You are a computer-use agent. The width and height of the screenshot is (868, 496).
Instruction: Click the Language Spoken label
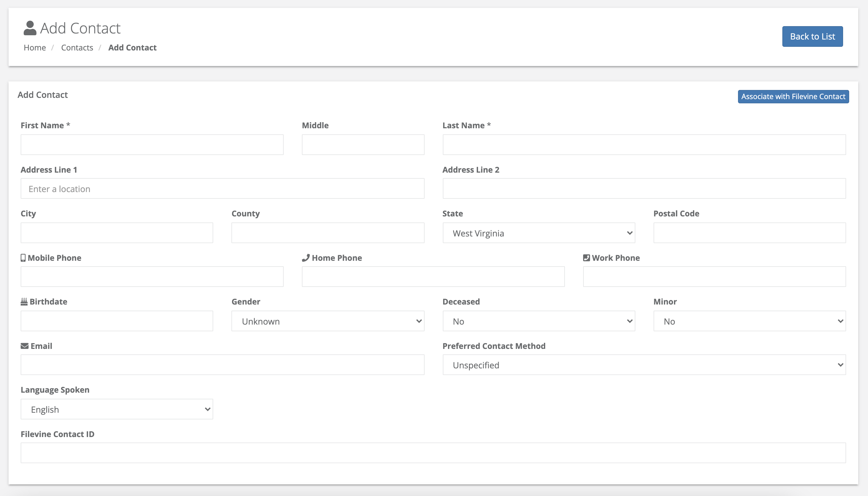tap(55, 390)
